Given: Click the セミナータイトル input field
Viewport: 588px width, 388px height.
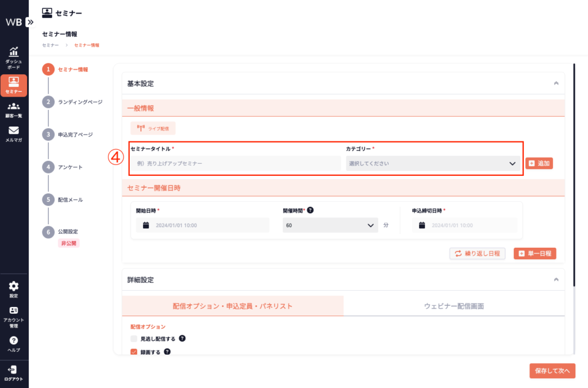Looking at the screenshot, I should [235, 163].
